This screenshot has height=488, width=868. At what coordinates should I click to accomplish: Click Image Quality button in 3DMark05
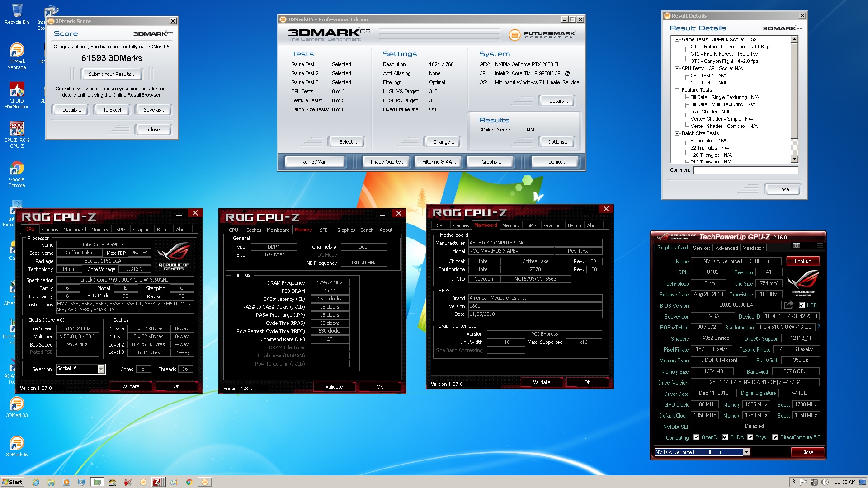click(x=387, y=162)
